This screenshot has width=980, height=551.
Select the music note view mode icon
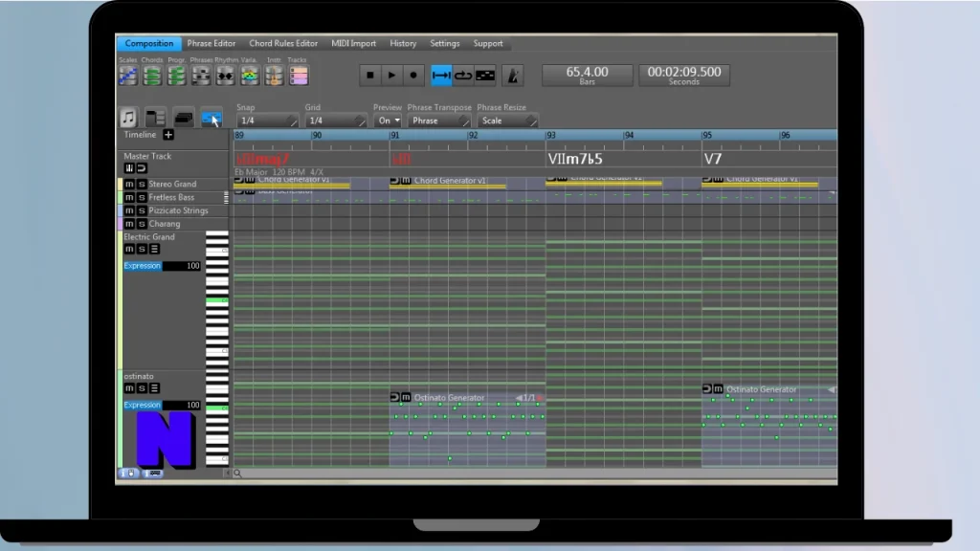click(x=128, y=118)
